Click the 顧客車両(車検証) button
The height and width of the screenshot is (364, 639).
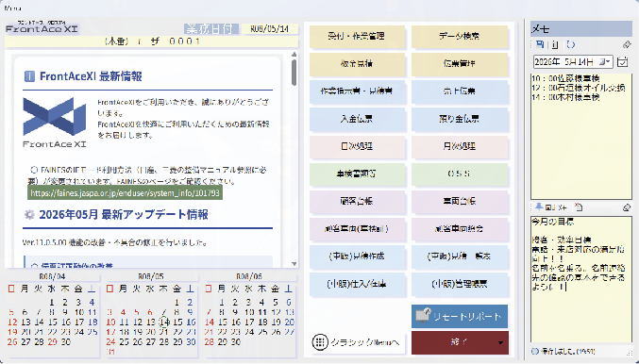coord(357,229)
